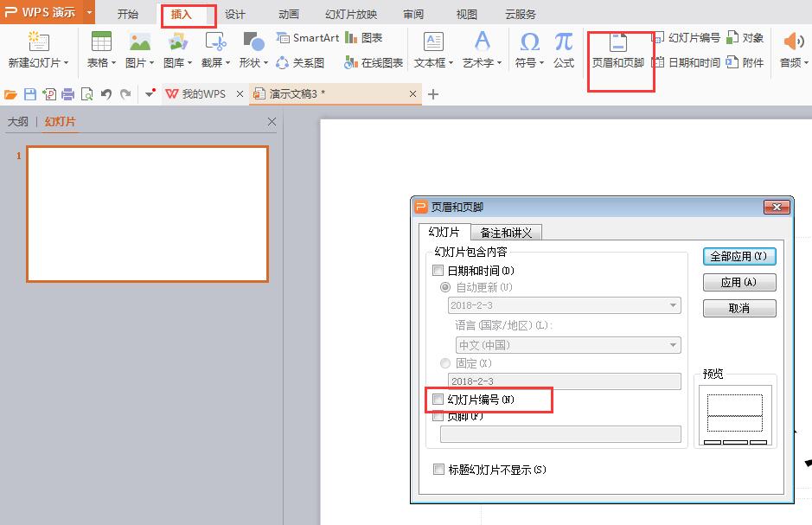Insert a Formula (公式)

pos(564,49)
